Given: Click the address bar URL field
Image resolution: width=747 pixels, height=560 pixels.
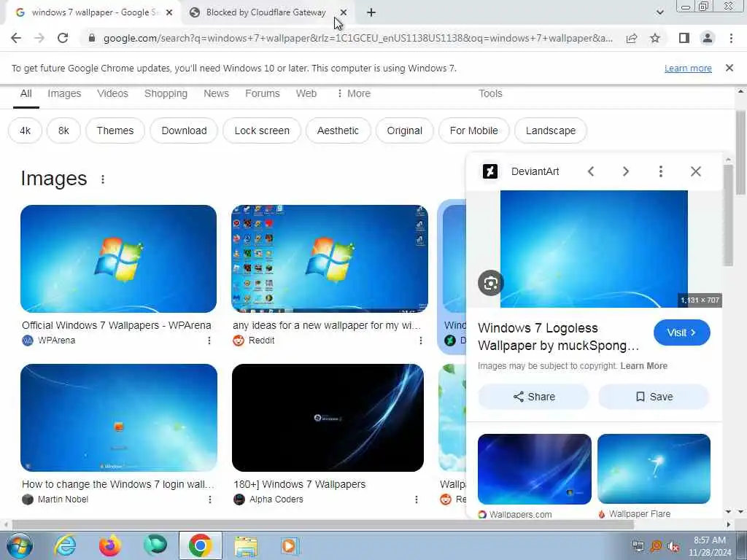Looking at the screenshot, I should coord(357,38).
